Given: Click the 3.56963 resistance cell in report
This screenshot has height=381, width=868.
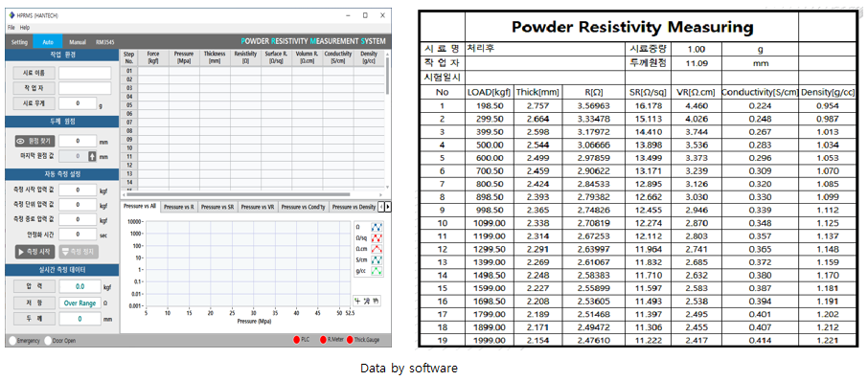Looking at the screenshot, I should 593,105.
